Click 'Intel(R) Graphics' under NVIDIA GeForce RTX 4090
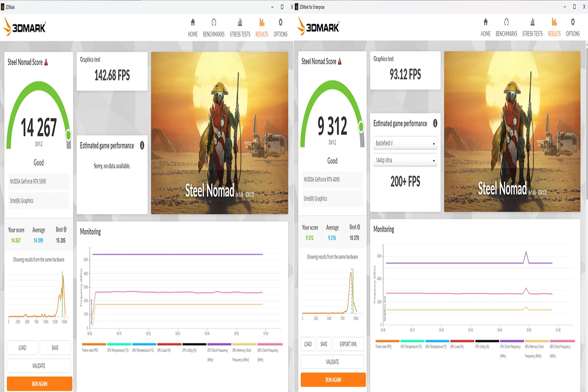This screenshot has width=588, height=392. coord(316,198)
